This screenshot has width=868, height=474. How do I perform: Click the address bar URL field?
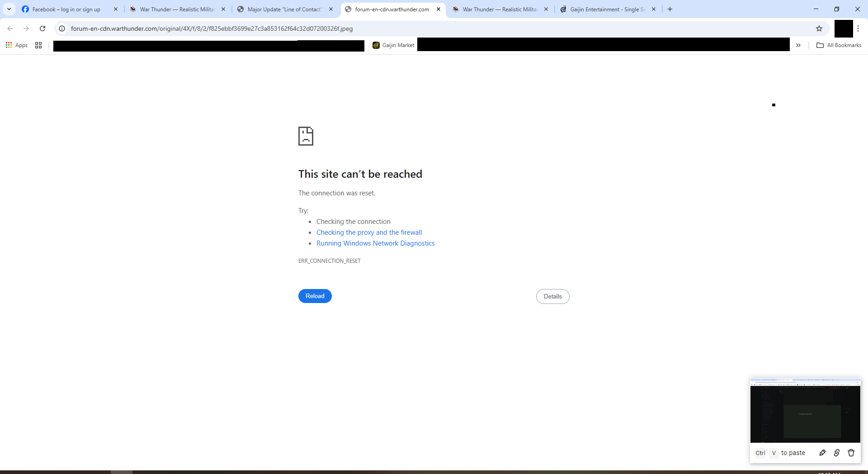[407, 28]
